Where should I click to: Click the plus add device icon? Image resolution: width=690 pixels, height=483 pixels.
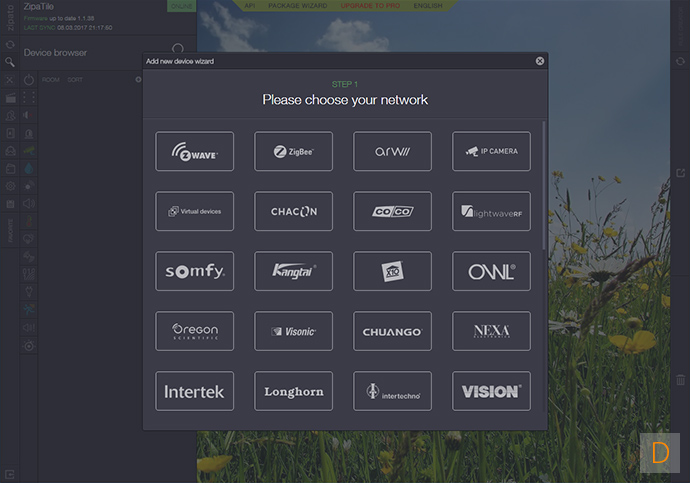point(138,80)
